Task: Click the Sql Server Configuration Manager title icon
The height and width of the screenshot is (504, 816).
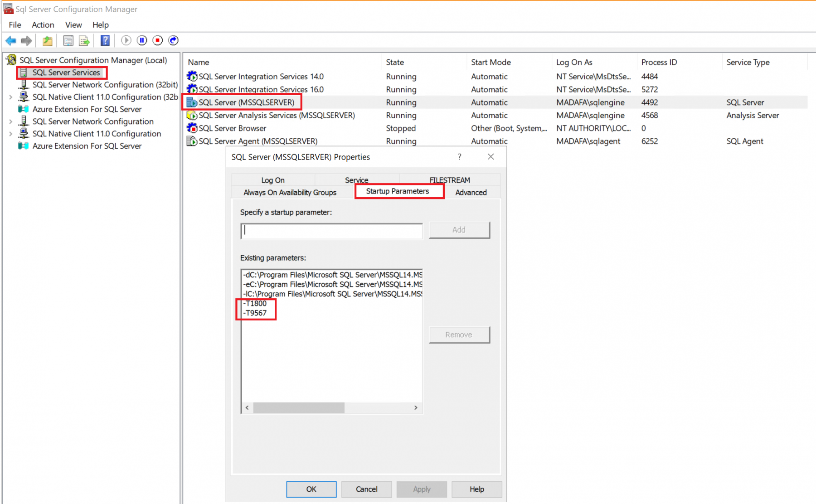Action: (8, 9)
